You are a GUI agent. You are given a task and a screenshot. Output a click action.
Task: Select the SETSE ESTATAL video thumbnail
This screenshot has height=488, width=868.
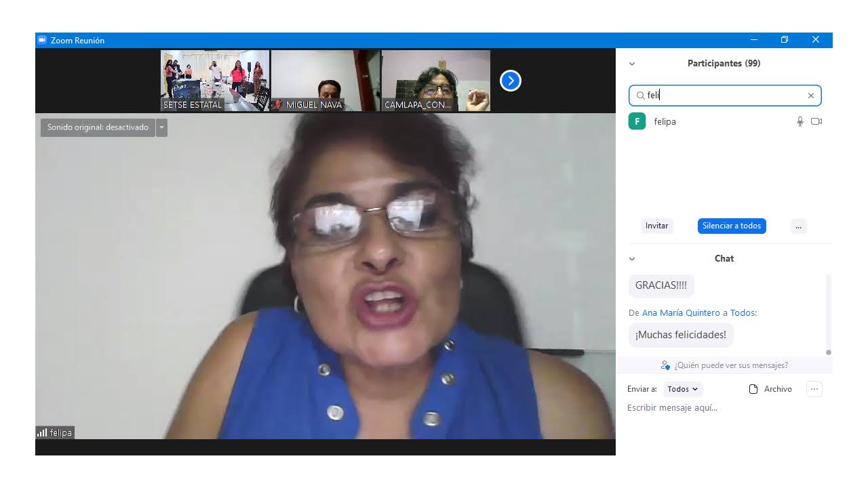tap(215, 81)
